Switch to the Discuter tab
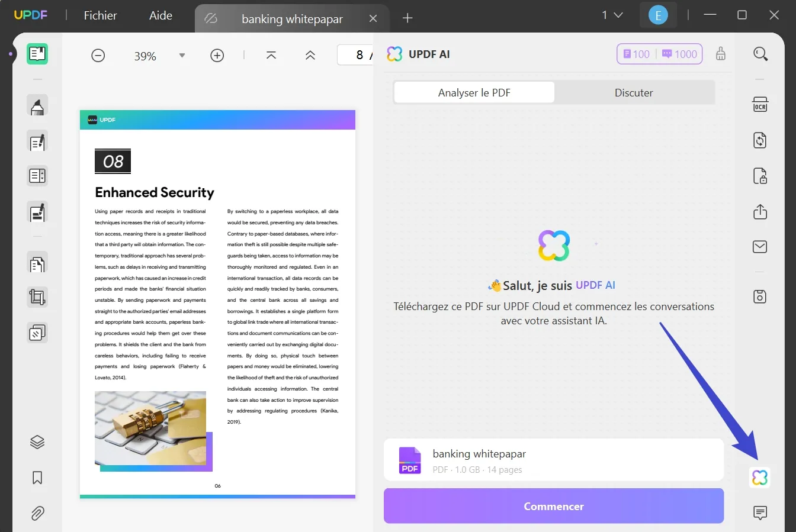Viewport: 796px width, 532px height. (x=634, y=92)
